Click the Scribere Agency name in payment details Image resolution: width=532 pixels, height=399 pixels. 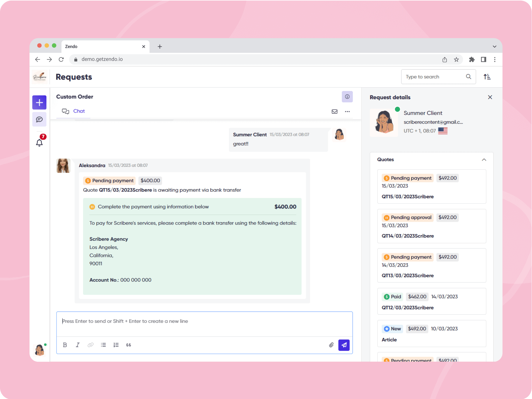(x=109, y=239)
